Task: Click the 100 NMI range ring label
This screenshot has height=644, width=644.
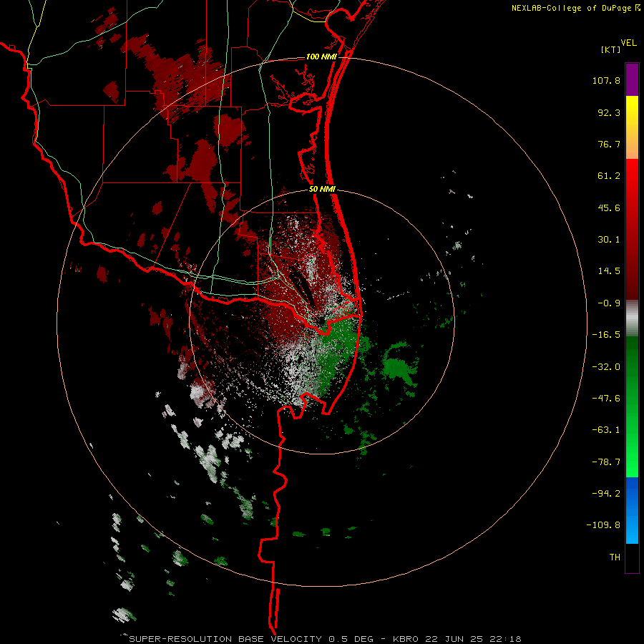Action: pos(321,57)
